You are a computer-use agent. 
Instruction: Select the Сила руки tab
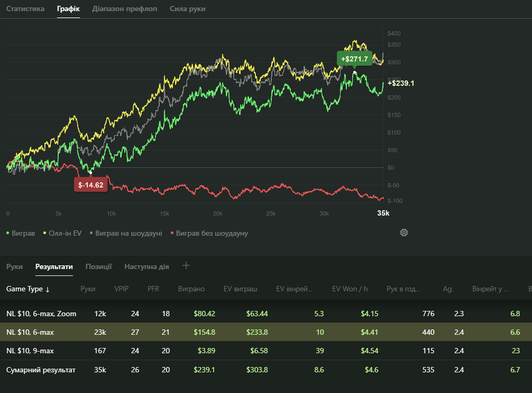pyautogui.click(x=187, y=9)
